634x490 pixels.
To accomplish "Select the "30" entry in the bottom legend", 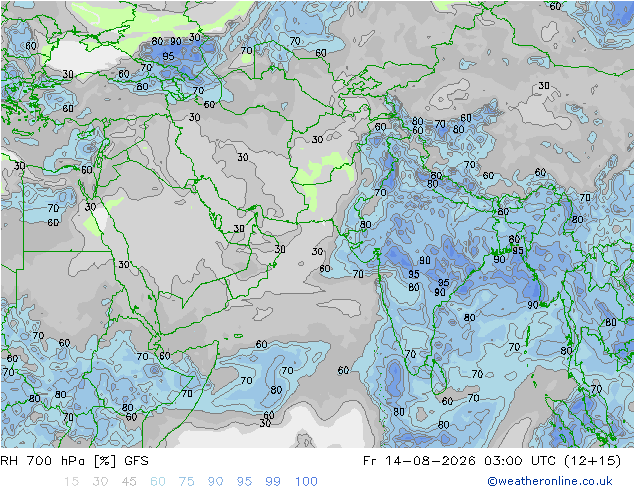I will coord(100,482).
